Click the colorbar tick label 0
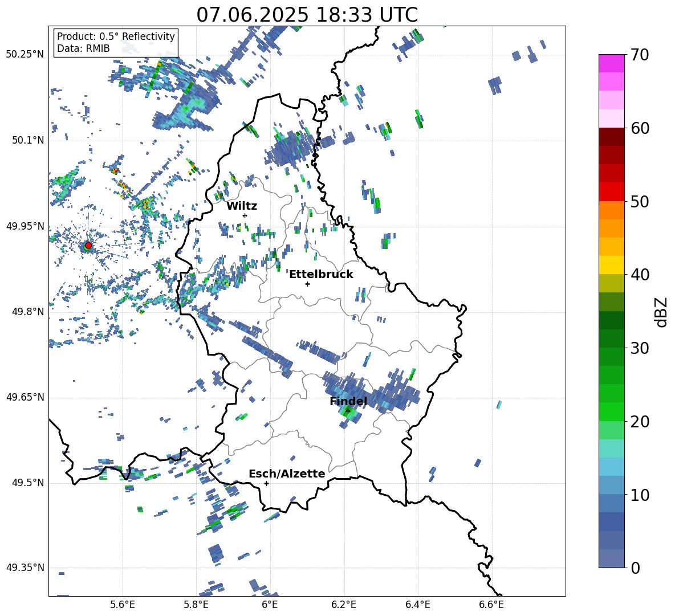This screenshot has width=675, height=616. pos(635,568)
